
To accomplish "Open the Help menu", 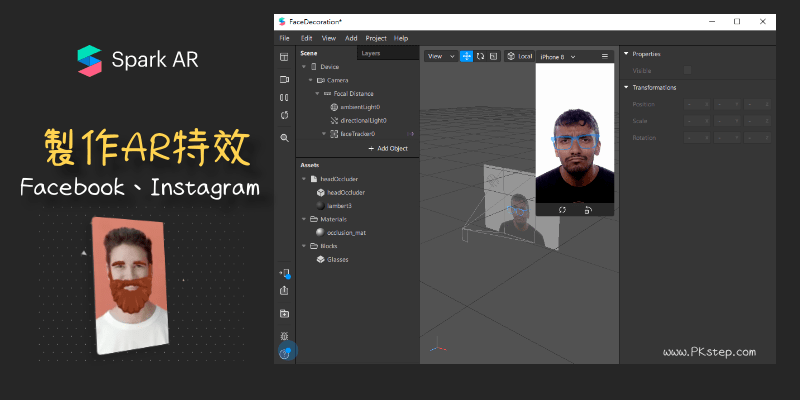I will pyautogui.click(x=401, y=38).
